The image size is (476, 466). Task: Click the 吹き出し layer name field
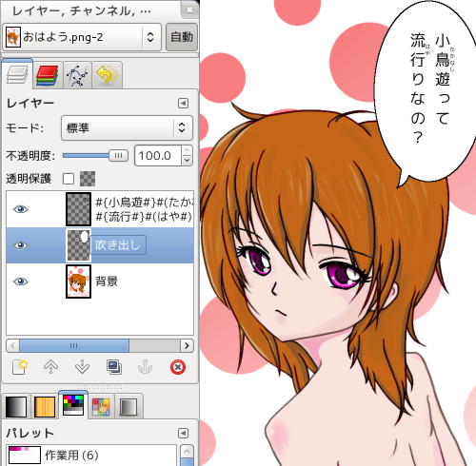118,244
